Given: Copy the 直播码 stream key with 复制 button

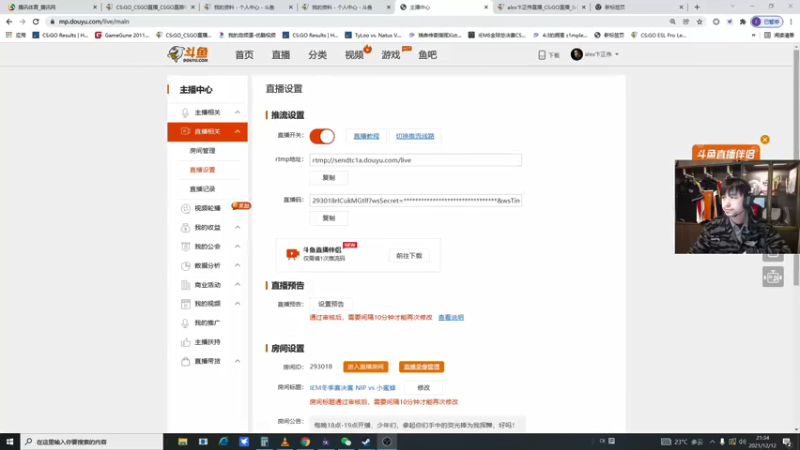Looking at the screenshot, I should click(x=329, y=218).
